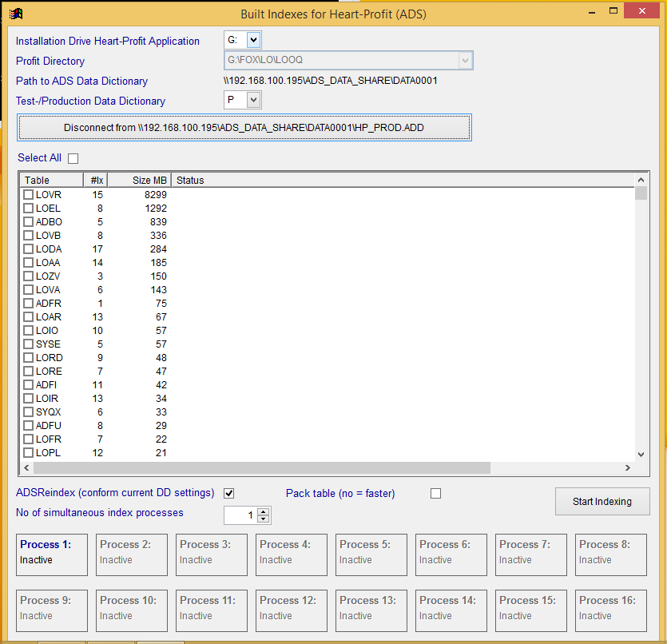This screenshot has width=667, height=644.
Task: Click the horizontal scrollbar thumb
Action: [262, 468]
